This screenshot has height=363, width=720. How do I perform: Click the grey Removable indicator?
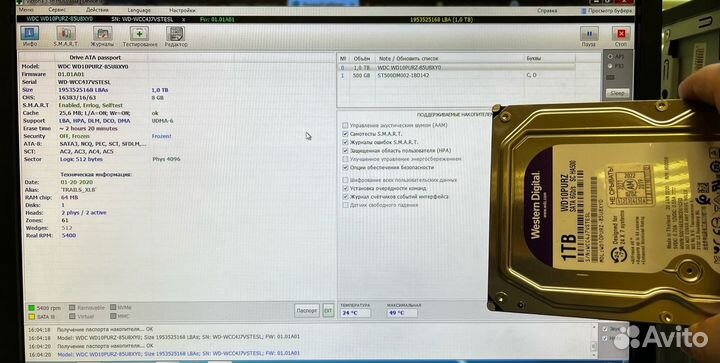[73, 308]
